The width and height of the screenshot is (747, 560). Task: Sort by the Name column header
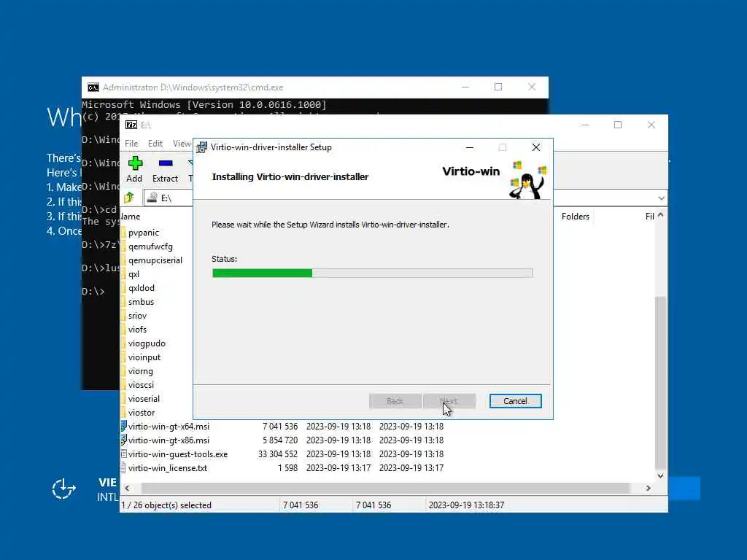(130, 216)
